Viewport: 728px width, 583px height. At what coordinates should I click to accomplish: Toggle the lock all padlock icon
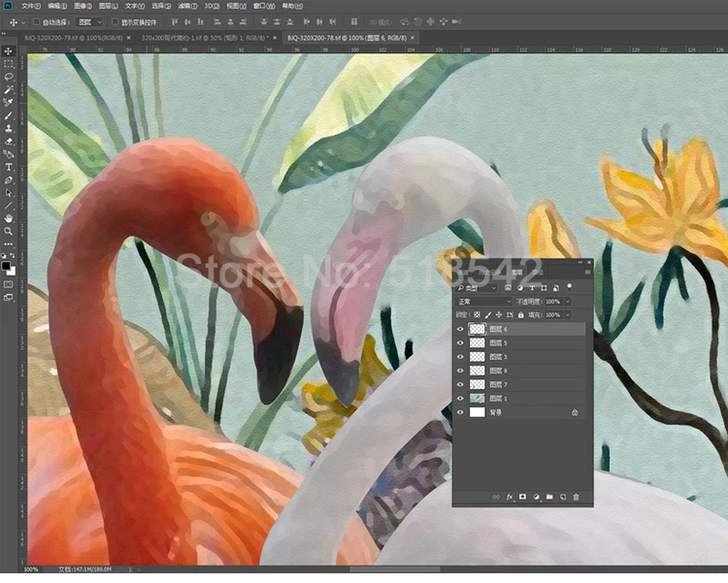[521, 314]
